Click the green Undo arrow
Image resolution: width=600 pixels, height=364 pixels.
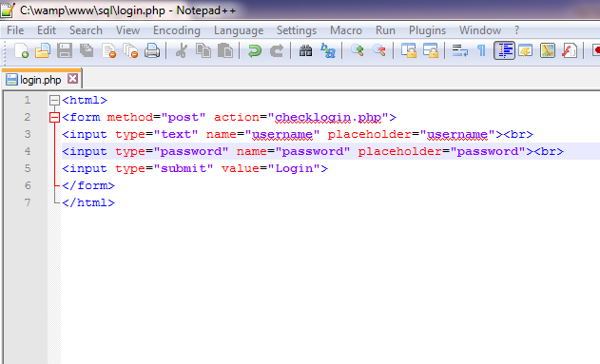pyautogui.click(x=255, y=50)
